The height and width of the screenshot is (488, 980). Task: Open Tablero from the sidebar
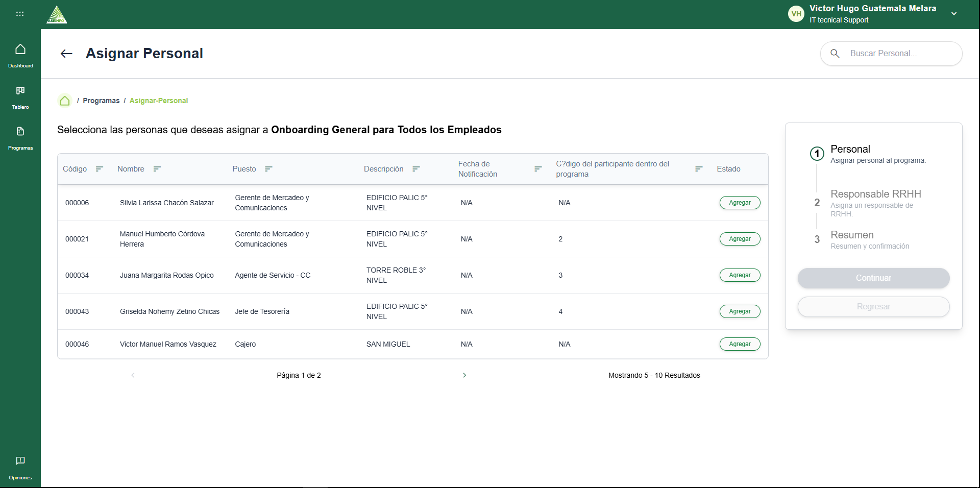[x=20, y=97]
